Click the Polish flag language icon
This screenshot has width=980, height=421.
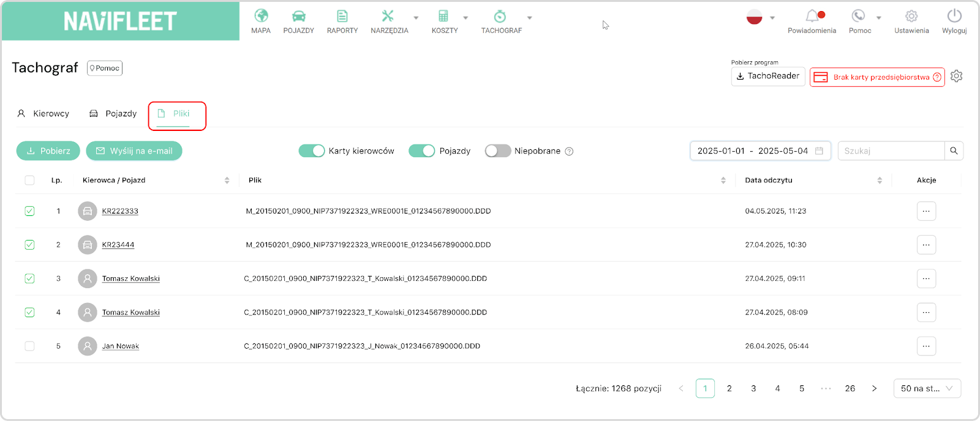(754, 17)
